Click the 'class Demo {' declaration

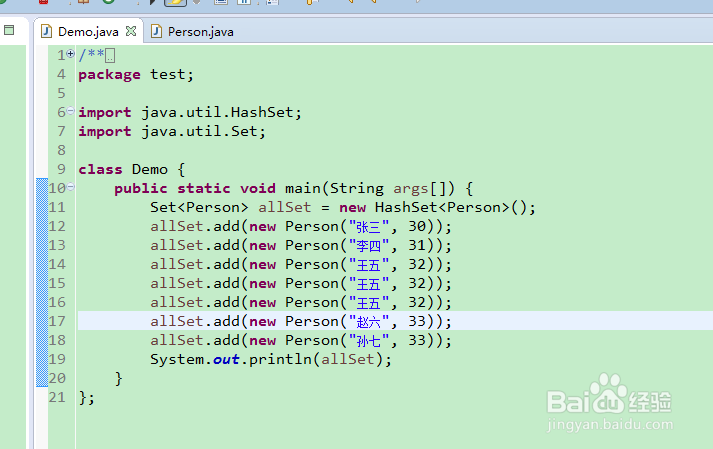coord(132,170)
